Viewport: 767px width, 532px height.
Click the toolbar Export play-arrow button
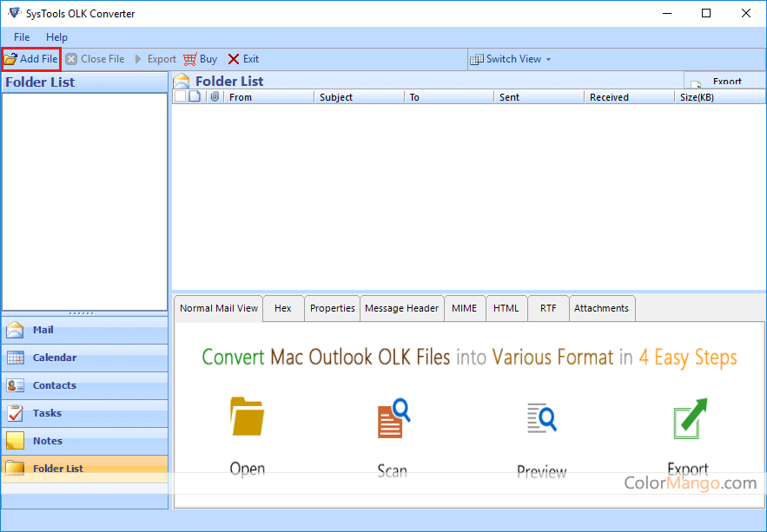155,59
